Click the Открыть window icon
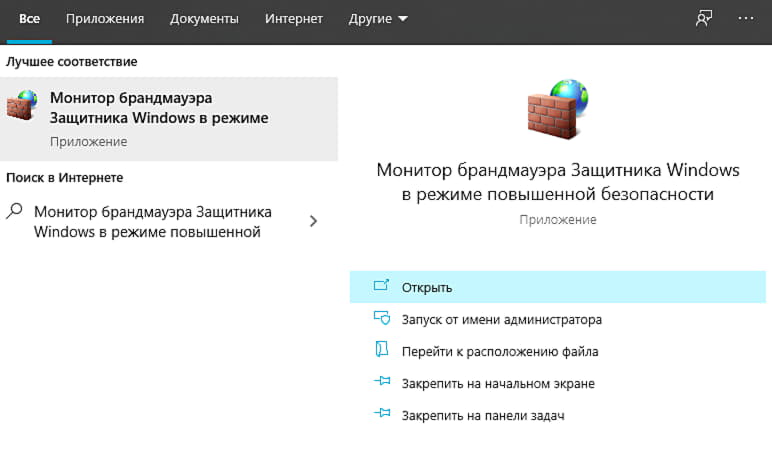772x454 pixels. (382, 286)
